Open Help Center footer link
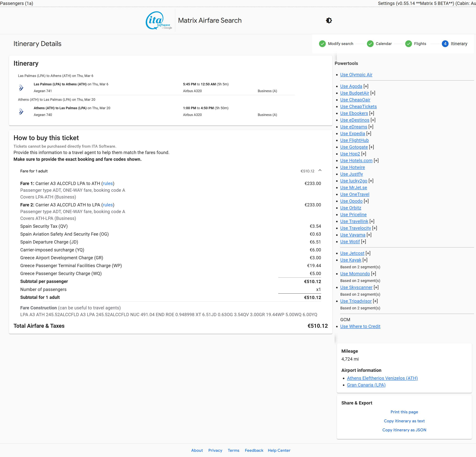Screen dimensions: 476x457 click(279, 450)
